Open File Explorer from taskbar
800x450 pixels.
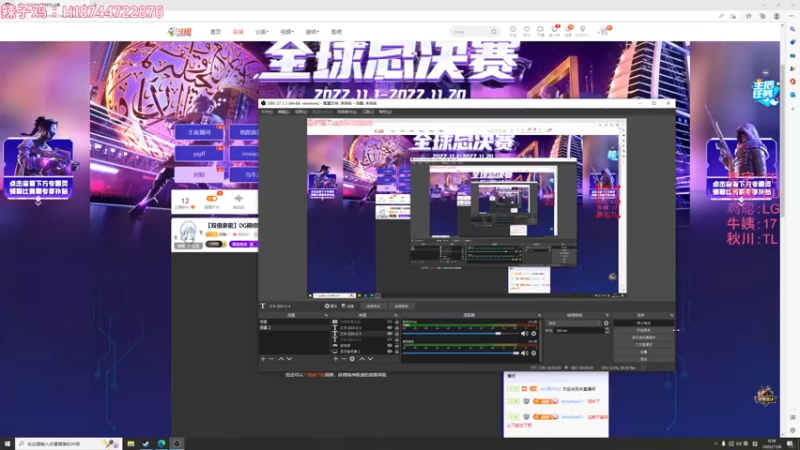click(x=131, y=444)
